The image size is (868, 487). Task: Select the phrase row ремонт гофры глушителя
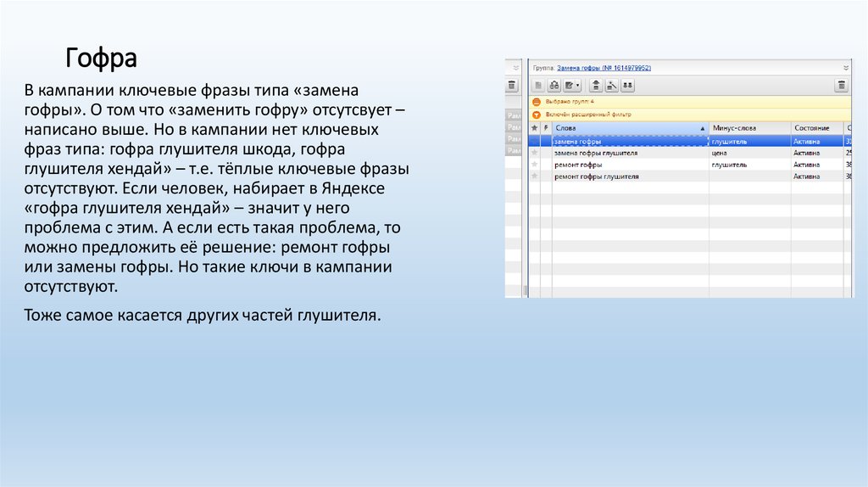(690, 176)
